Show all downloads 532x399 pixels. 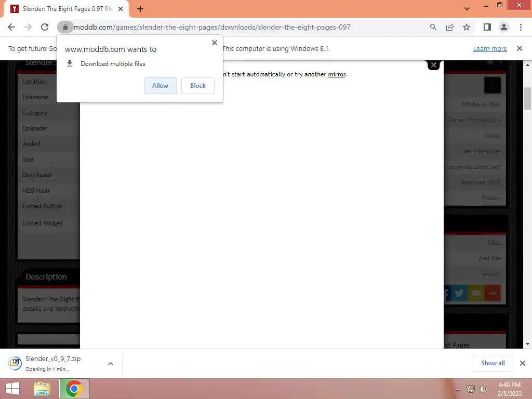tap(493, 363)
